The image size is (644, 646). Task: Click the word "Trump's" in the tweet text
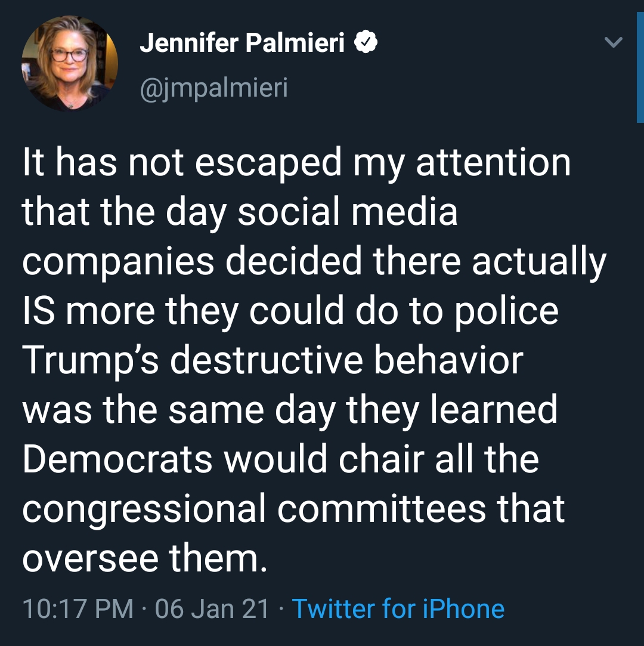(91, 360)
